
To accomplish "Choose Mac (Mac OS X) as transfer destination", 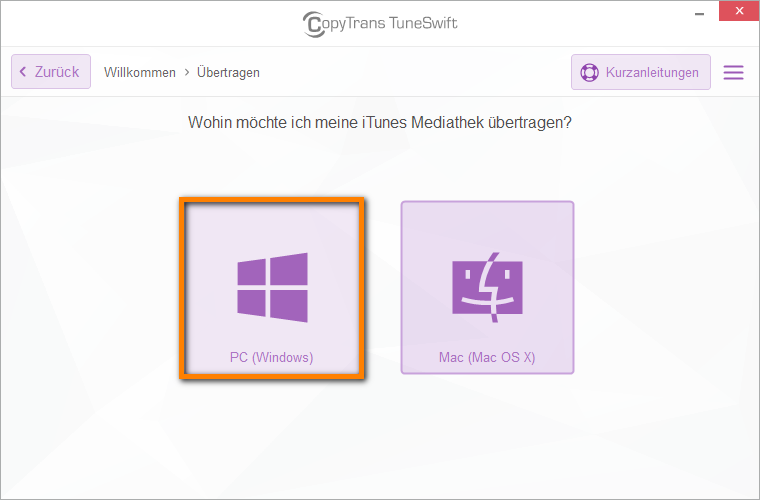I will tap(487, 288).
